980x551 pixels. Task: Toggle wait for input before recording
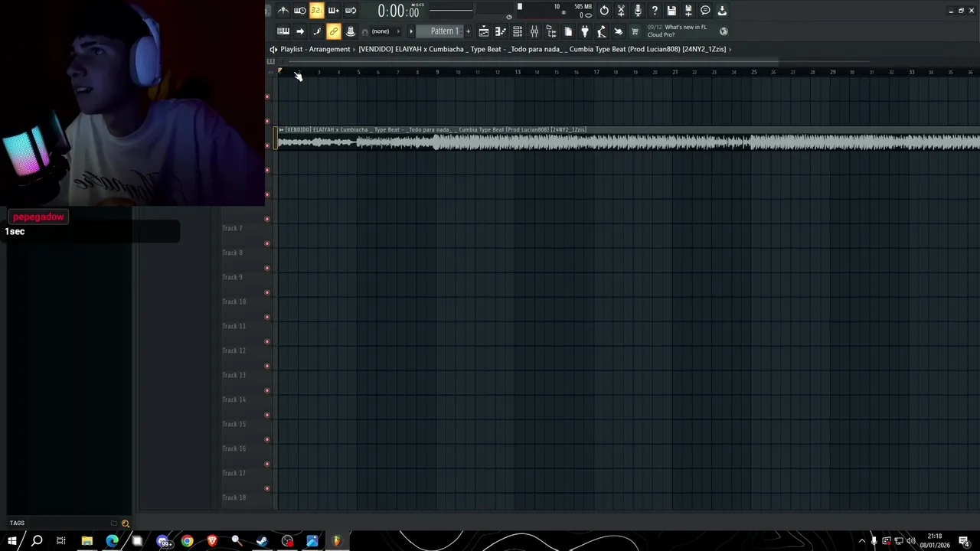click(x=300, y=11)
